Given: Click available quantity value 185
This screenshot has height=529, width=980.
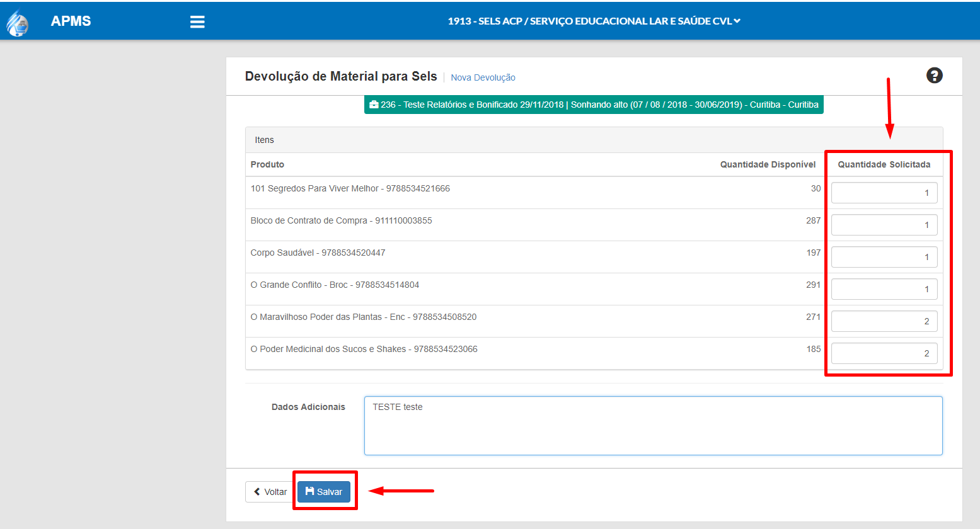Looking at the screenshot, I should [x=814, y=349].
